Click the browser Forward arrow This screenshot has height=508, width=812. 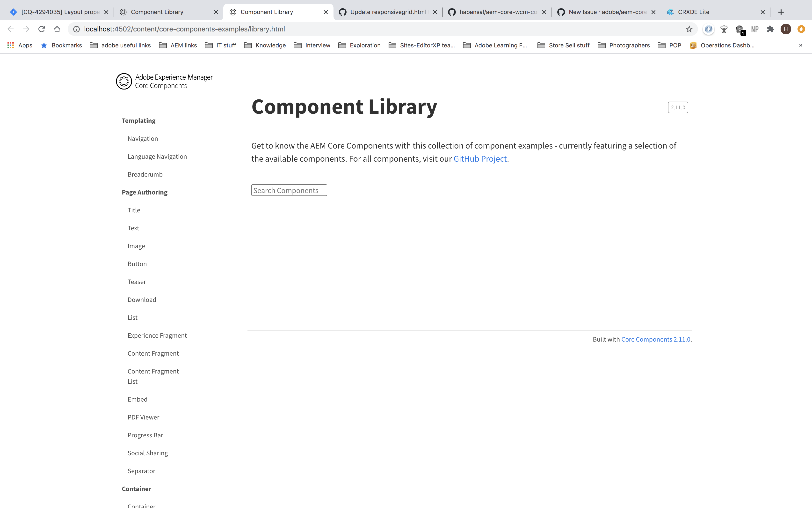point(26,29)
